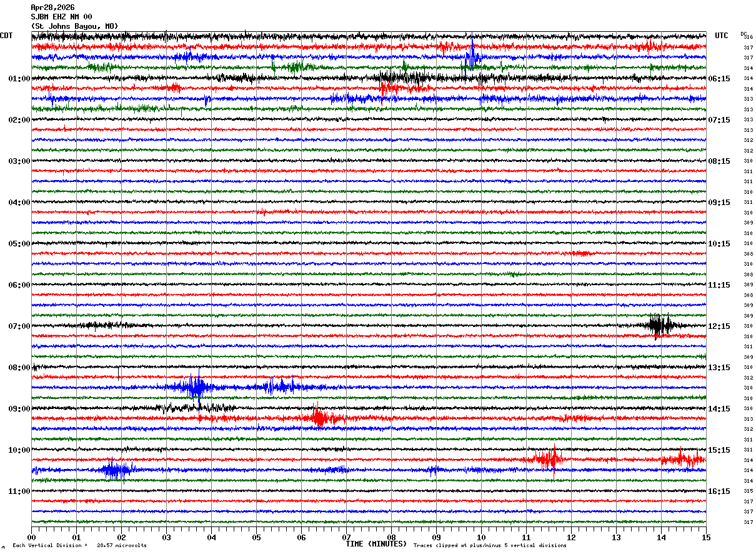Click the DC offset value 315

pyautogui.click(x=748, y=491)
